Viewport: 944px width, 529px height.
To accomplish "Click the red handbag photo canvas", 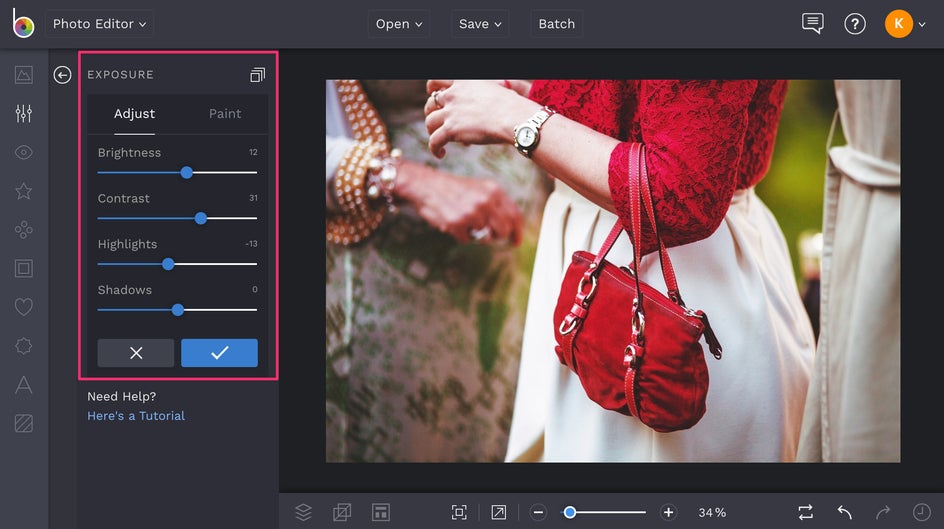I will 613,271.
